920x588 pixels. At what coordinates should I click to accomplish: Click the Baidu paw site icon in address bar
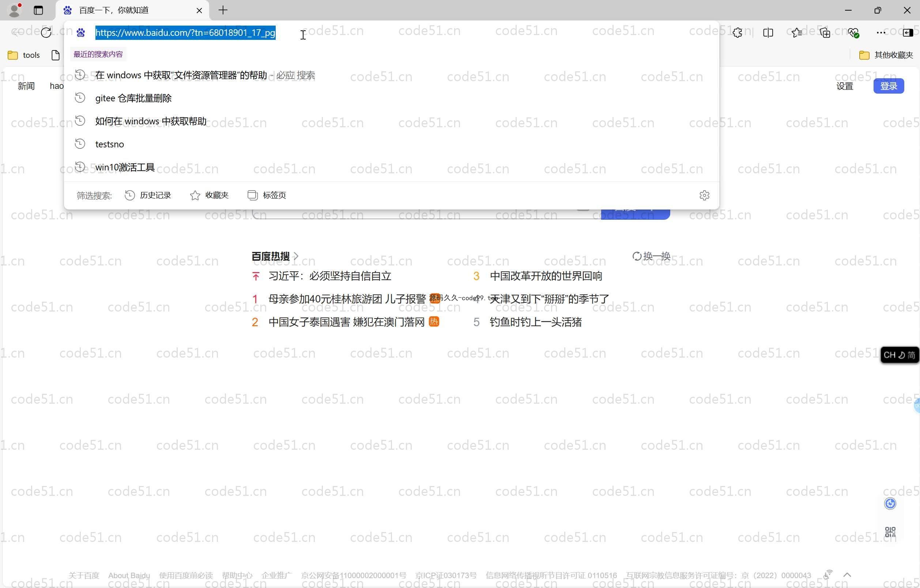point(80,33)
